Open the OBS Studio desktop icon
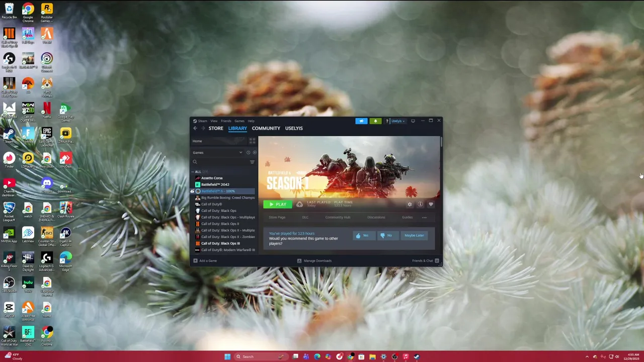The height and width of the screenshot is (362, 644). point(9,284)
